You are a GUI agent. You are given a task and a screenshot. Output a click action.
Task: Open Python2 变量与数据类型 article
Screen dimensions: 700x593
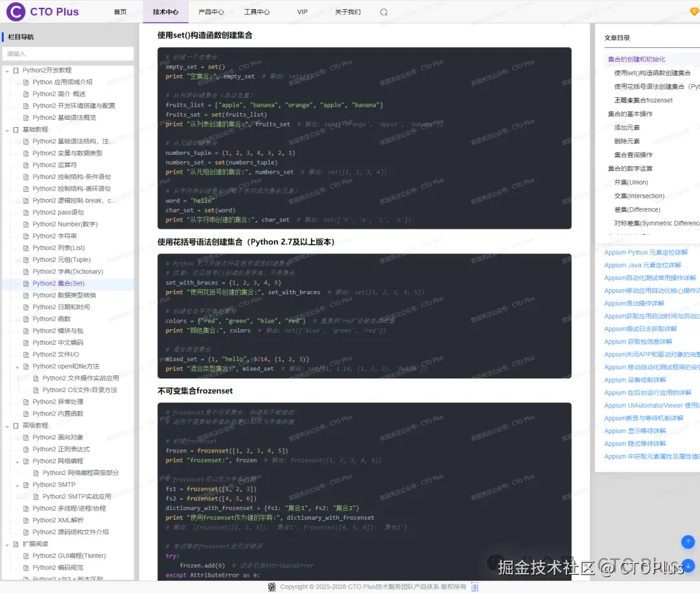pyautogui.click(x=67, y=153)
